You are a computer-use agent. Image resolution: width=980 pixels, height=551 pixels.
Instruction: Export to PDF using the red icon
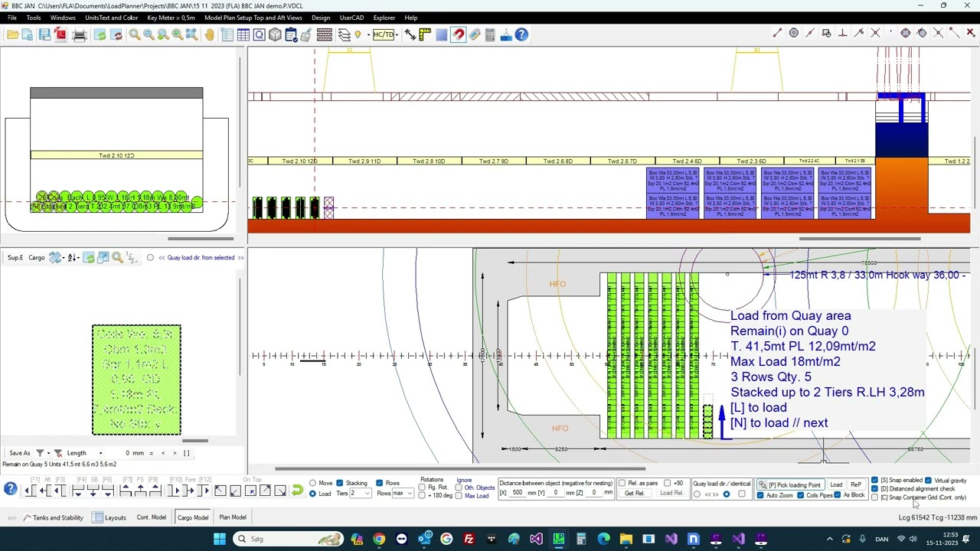60,34
